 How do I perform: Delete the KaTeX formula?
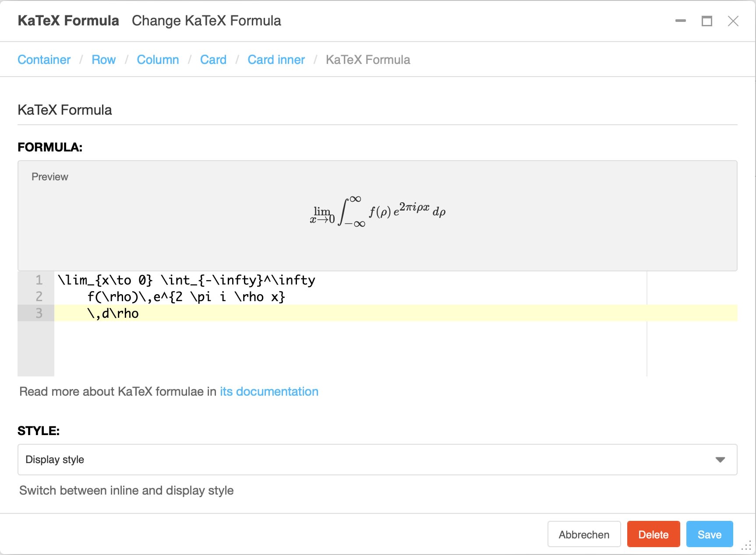pyautogui.click(x=653, y=534)
